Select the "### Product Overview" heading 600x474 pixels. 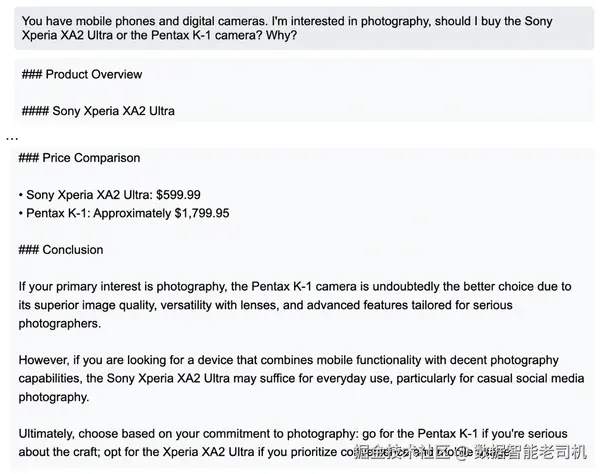pyautogui.click(x=82, y=74)
